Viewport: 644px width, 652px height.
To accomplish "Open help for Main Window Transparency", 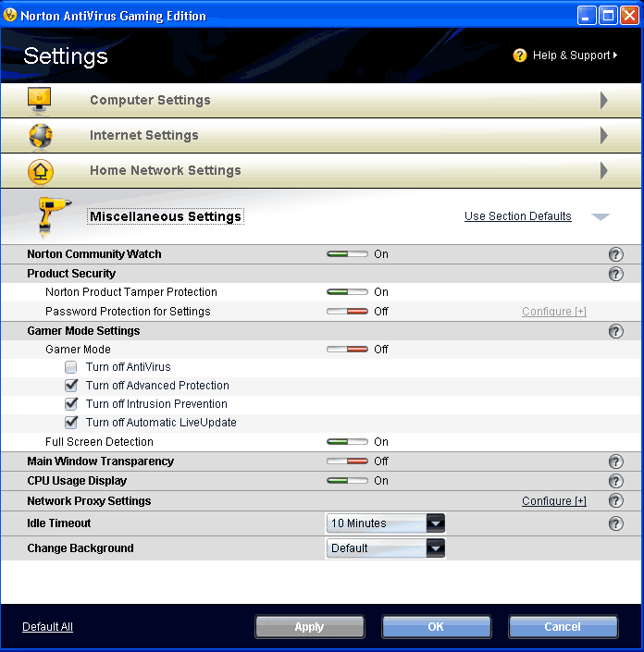I will (615, 461).
